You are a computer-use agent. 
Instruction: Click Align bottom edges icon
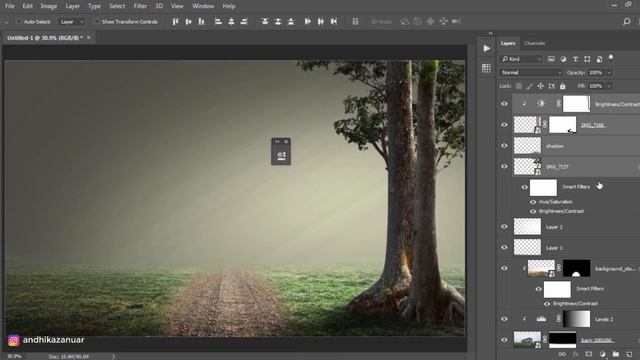[x=201, y=22]
